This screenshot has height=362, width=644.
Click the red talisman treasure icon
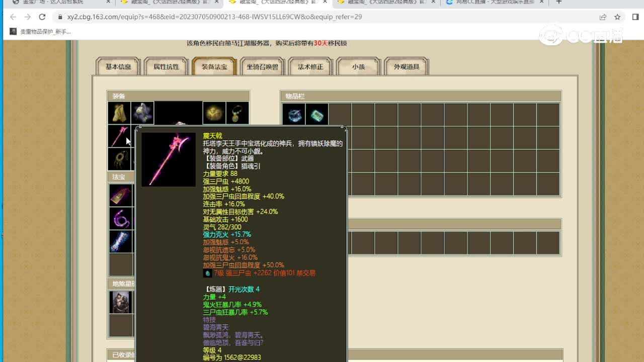tap(121, 195)
